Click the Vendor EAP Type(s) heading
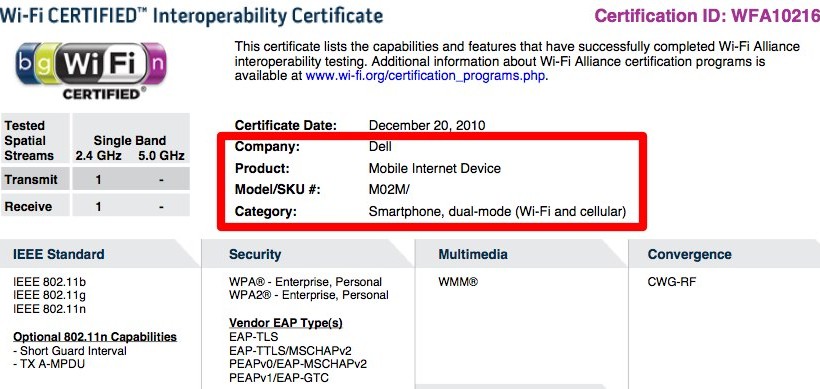 [x=286, y=323]
